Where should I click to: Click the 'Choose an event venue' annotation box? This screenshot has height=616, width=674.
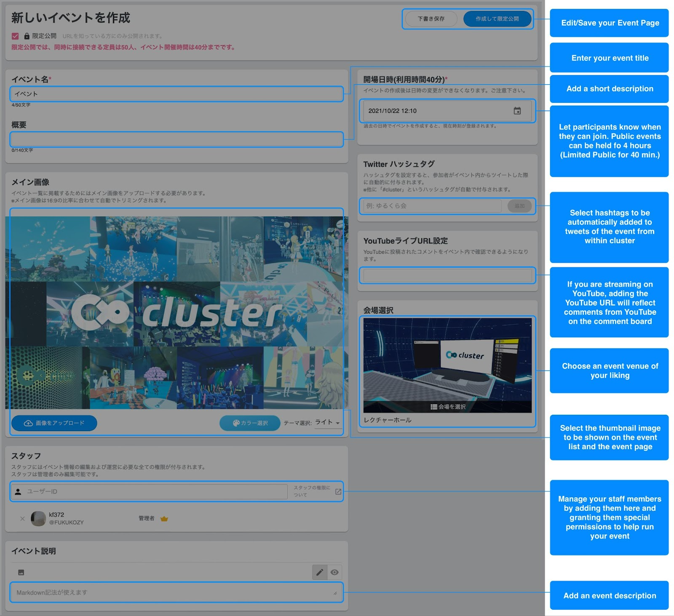[610, 371]
